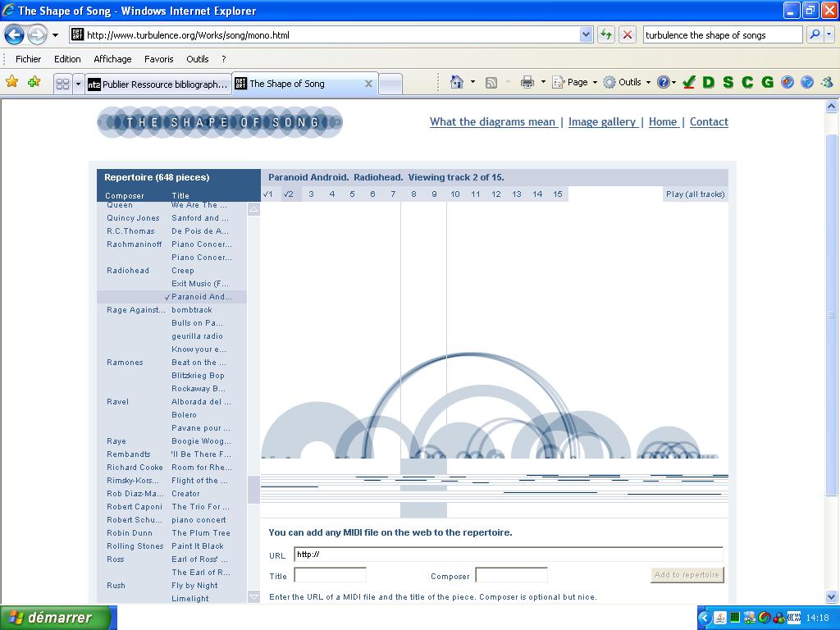Go back using the browser Back arrow
The width and height of the screenshot is (840, 630).
click(x=15, y=35)
